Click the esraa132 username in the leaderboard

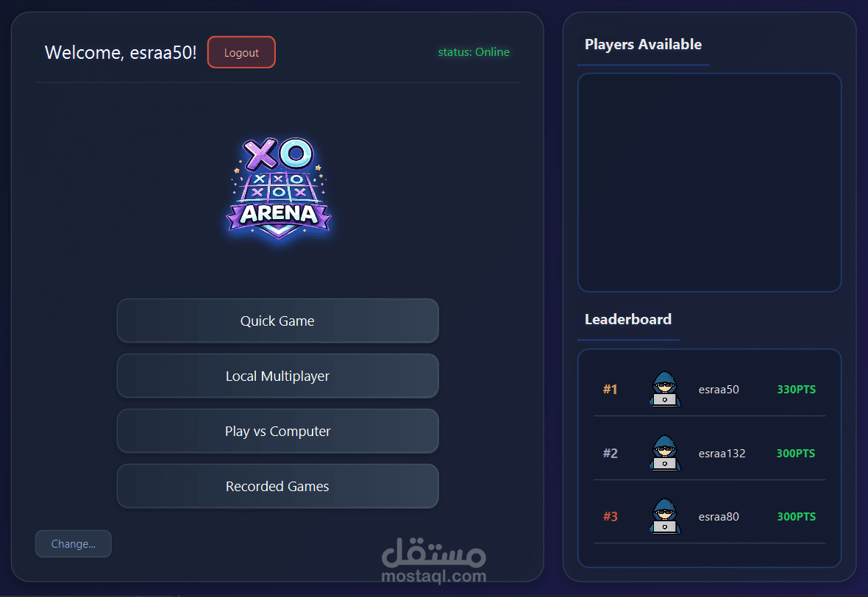click(722, 453)
